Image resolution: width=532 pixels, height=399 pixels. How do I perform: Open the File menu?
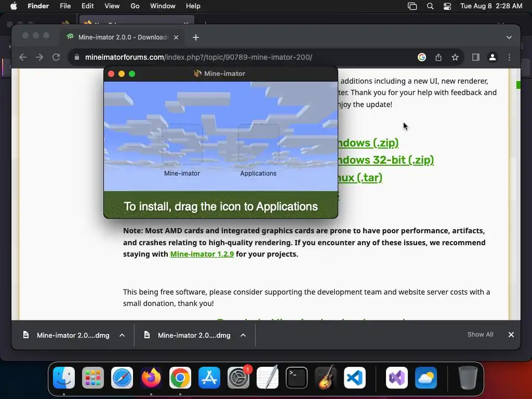tap(65, 6)
